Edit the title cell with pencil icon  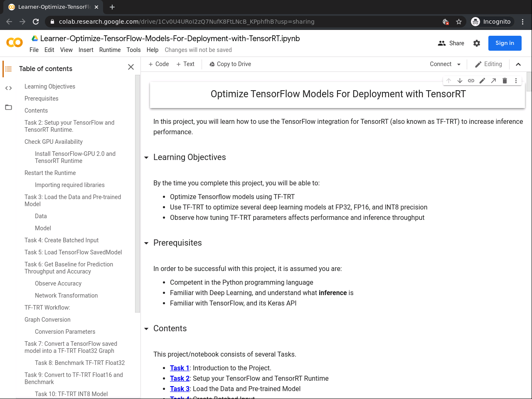(x=482, y=81)
